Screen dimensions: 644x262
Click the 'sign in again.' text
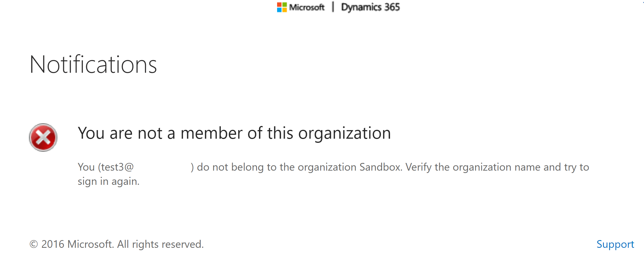[x=108, y=181]
